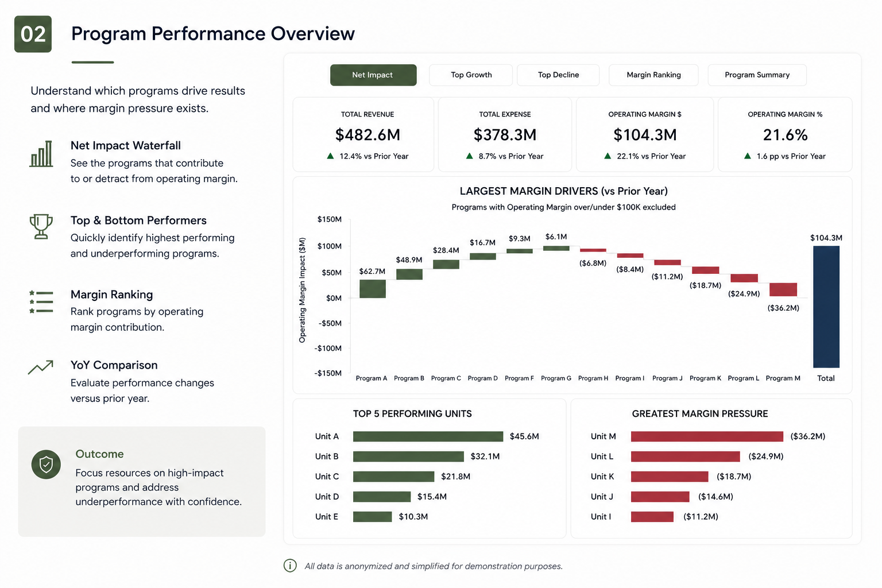Click the -$150M y-axis label
The height and width of the screenshot is (588, 882).
click(327, 373)
